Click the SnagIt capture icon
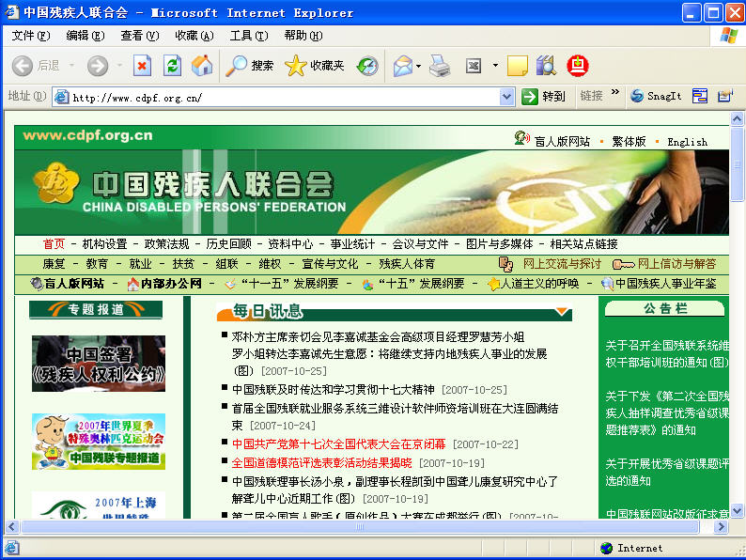Viewport: 746px width, 560px height. tap(637, 96)
